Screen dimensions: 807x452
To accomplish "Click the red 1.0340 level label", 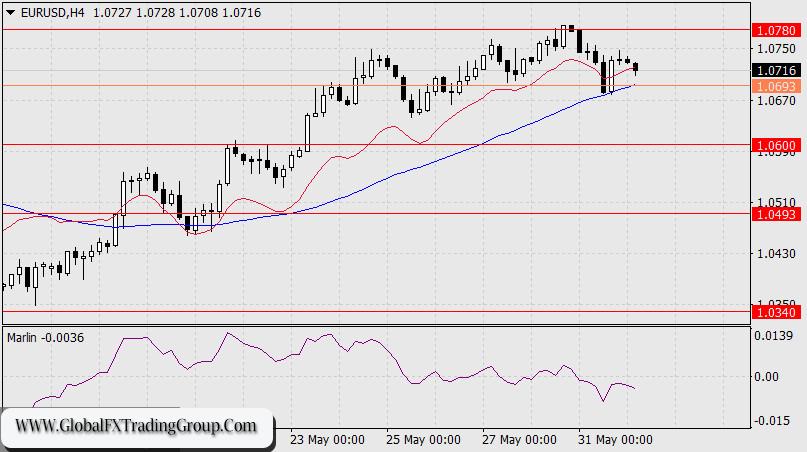I will [777, 312].
